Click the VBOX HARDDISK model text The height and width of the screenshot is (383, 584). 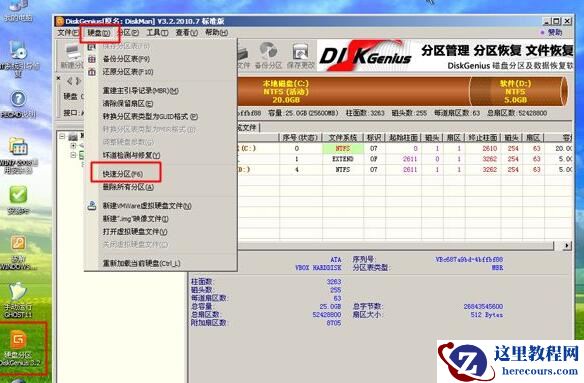tap(318, 268)
